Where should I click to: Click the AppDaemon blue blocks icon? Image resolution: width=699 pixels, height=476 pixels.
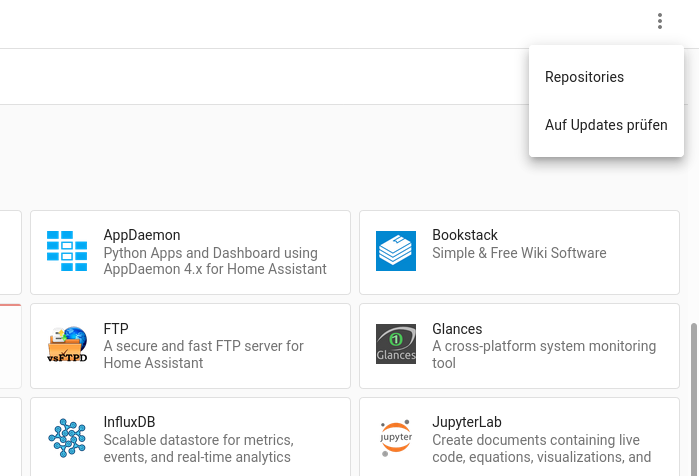click(67, 251)
